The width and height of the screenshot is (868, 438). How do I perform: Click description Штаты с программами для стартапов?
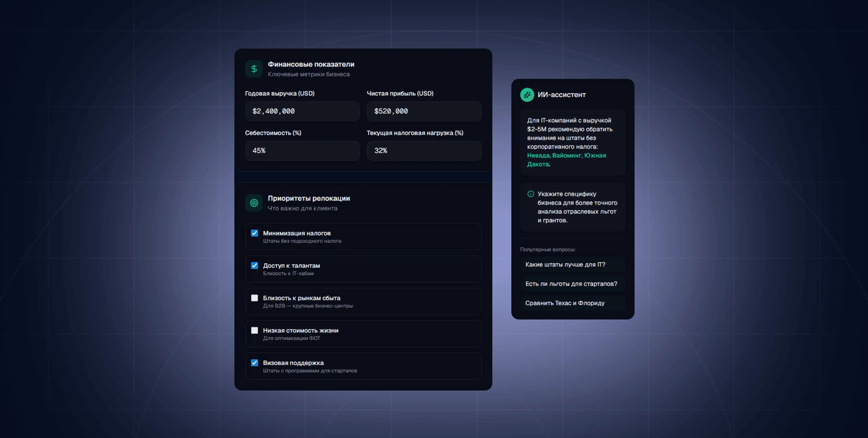(x=310, y=371)
